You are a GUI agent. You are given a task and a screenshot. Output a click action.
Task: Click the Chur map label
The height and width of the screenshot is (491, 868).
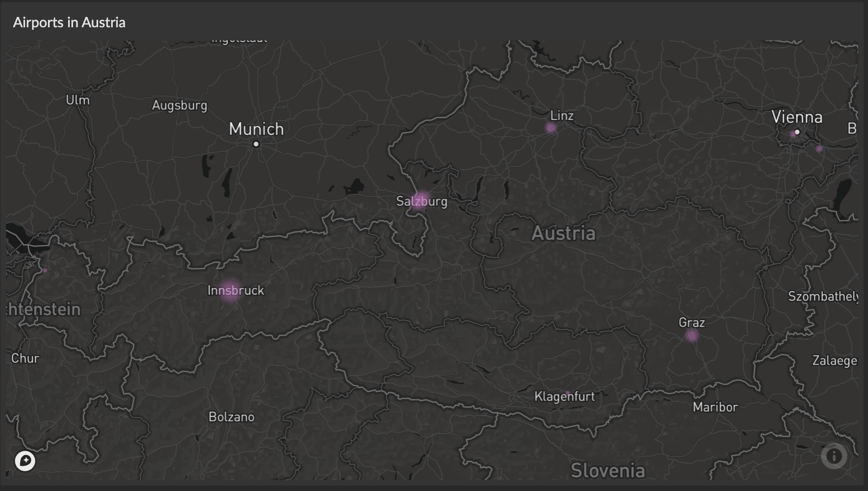[26, 358]
